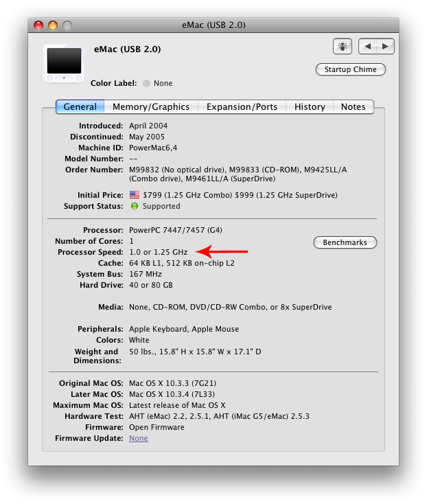427x504 pixels.
Task: Click the Hard Drive value 40 or 80 GB
Action: click(x=151, y=285)
